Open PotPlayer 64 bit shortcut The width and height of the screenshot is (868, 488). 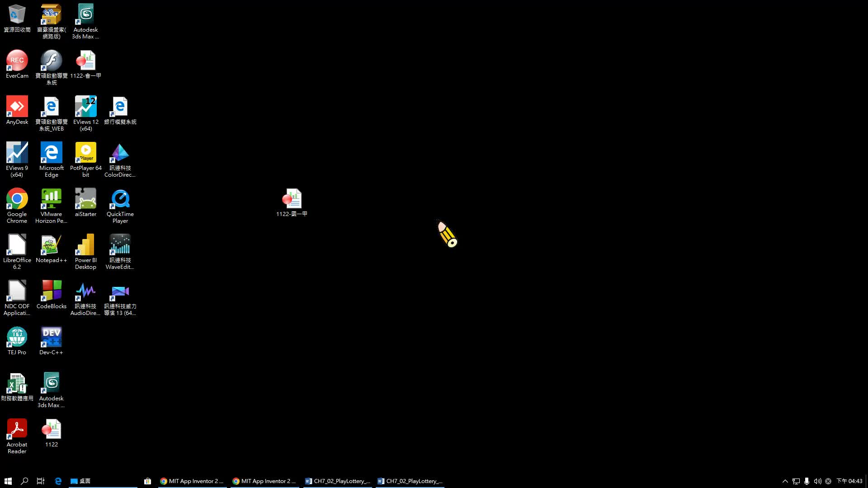click(x=85, y=160)
